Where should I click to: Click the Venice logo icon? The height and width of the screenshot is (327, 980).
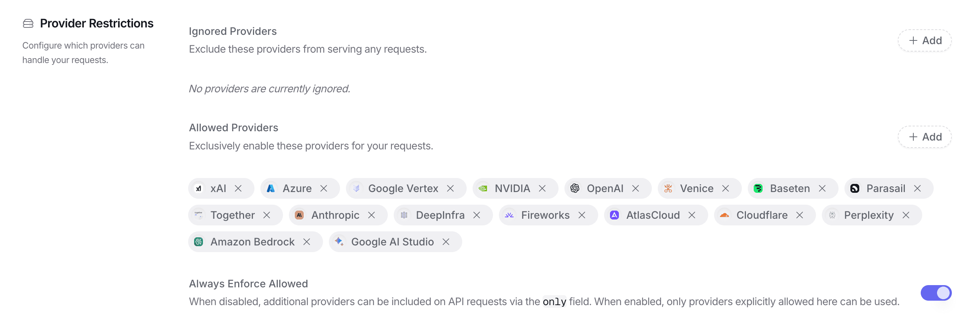point(669,188)
